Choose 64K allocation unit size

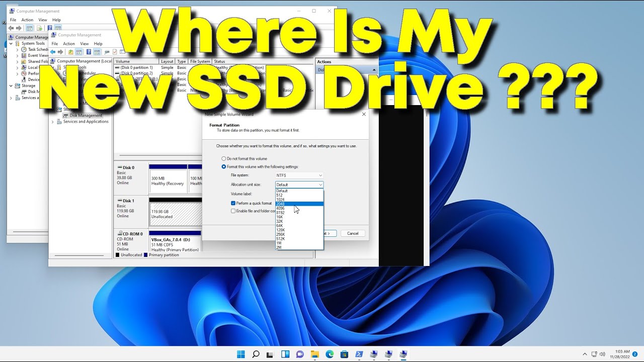299,226
